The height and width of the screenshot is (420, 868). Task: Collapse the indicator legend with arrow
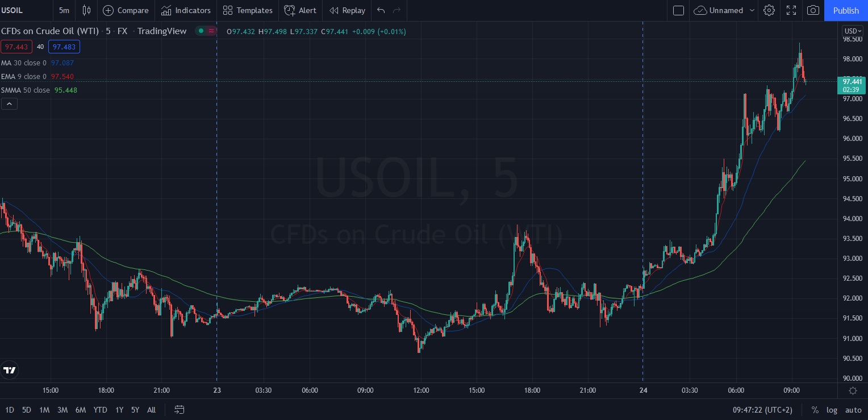(9, 103)
